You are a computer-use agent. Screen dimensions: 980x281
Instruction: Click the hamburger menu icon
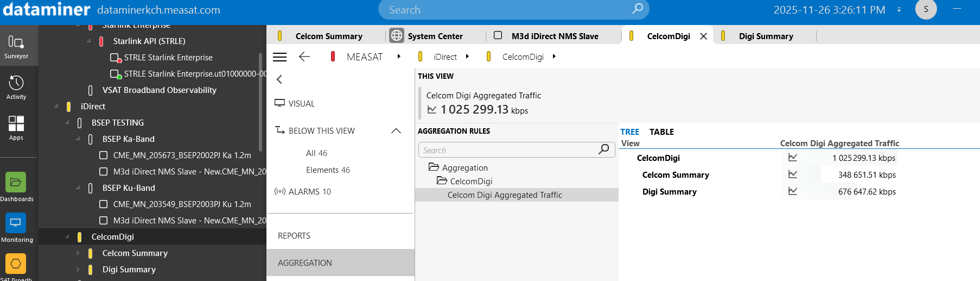(x=279, y=57)
